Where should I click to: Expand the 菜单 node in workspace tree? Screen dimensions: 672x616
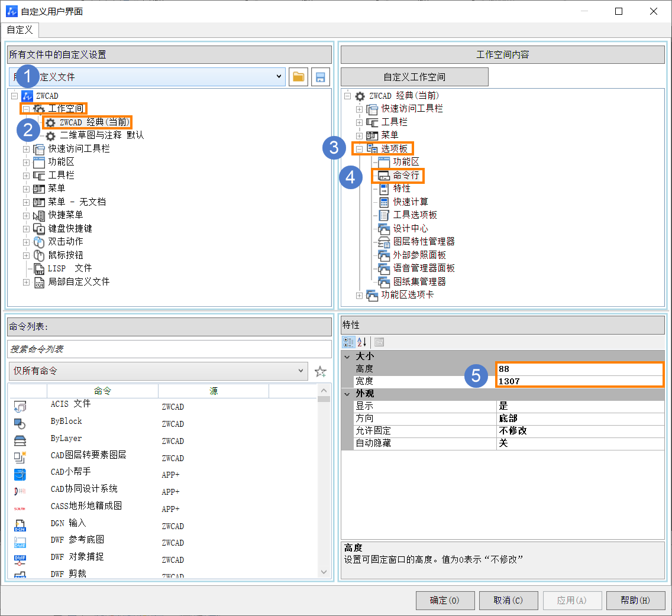(359, 136)
